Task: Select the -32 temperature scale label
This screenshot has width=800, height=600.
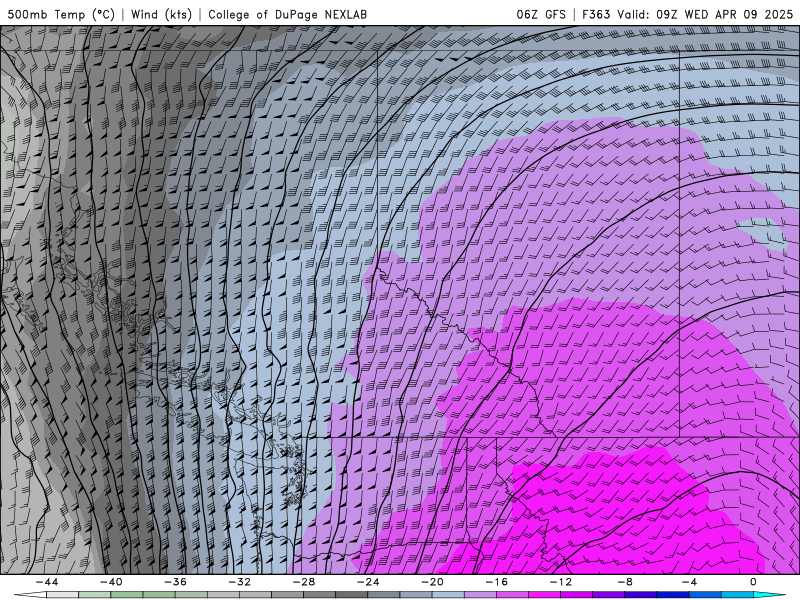Action: (x=240, y=582)
